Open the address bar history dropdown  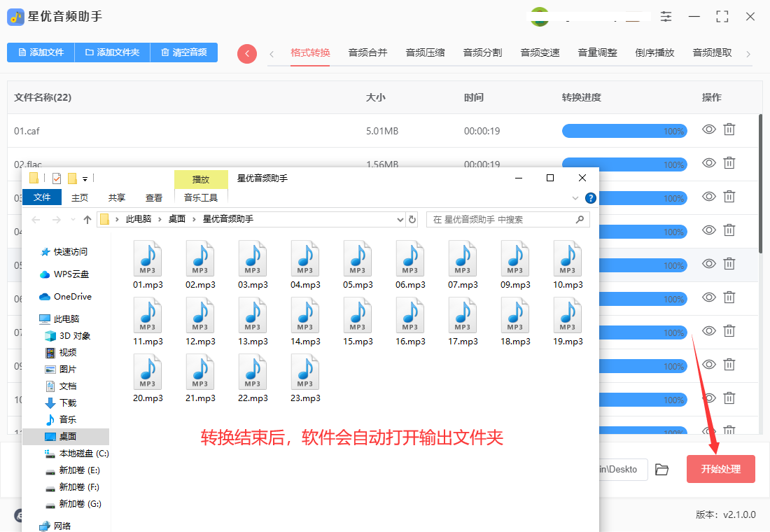(400, 220)
